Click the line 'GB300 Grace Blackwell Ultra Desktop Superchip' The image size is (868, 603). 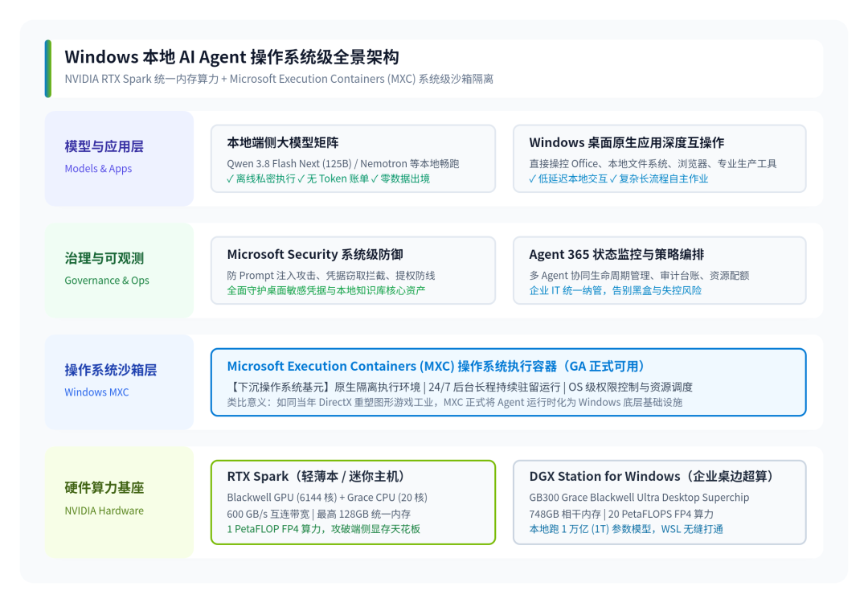tap(640, 497)
